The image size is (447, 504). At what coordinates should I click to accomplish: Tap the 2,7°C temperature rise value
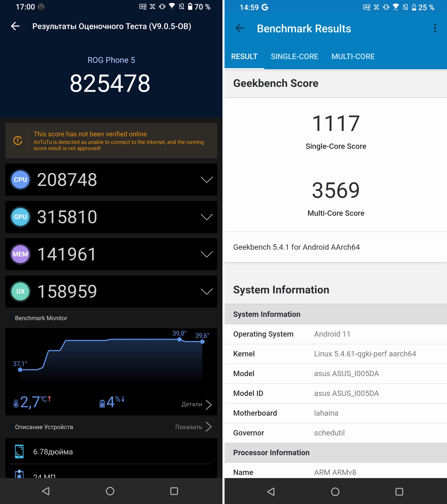pos(32,402)
